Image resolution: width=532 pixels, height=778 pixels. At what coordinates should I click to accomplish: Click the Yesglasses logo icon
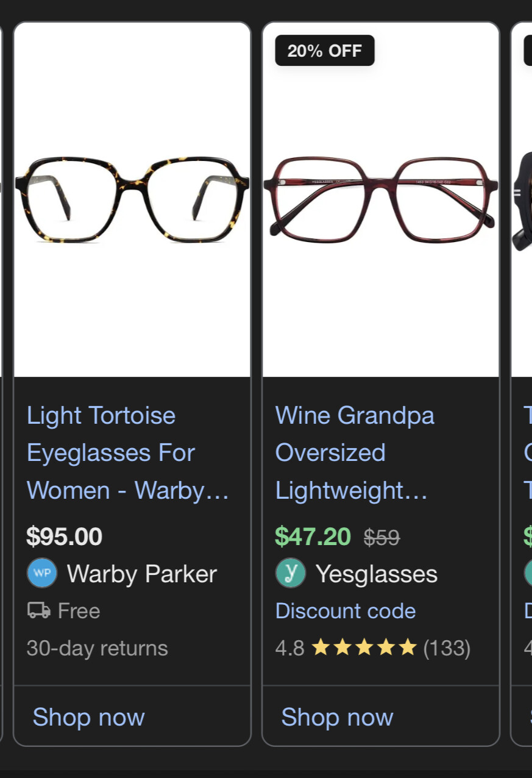click(x=291, y=573)
